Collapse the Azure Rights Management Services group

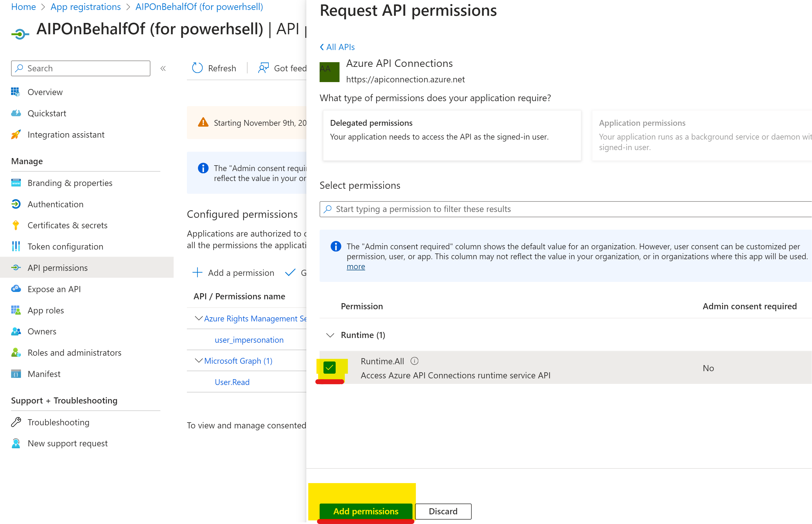click(x=199, y=318)
